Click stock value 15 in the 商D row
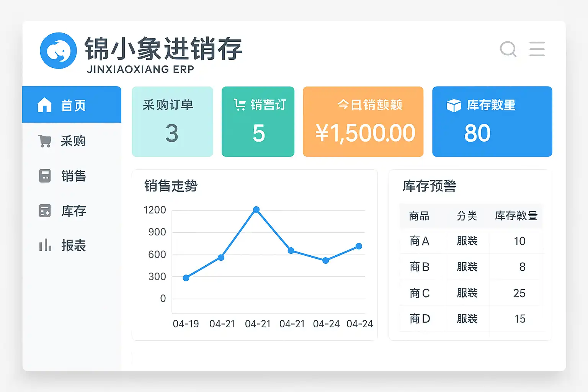The image size is (588, 392). coord(520,318)
